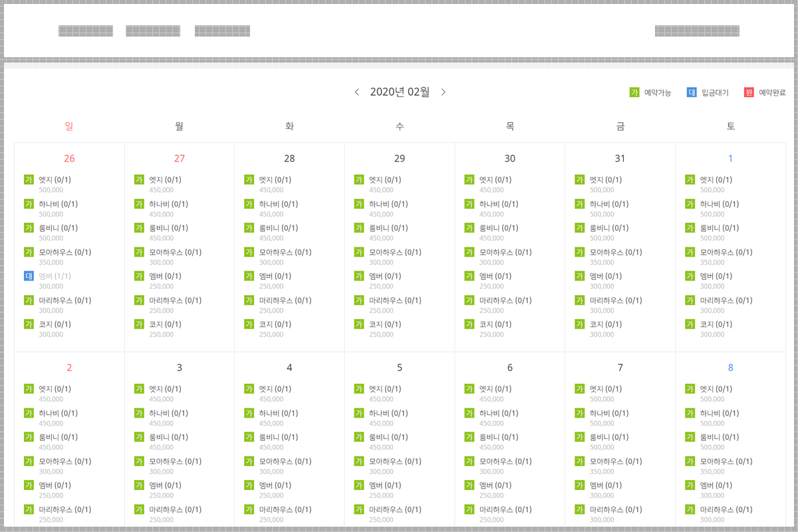Click the green 가 icon beside 모아하우스 on the 29th

coord(359,252)
